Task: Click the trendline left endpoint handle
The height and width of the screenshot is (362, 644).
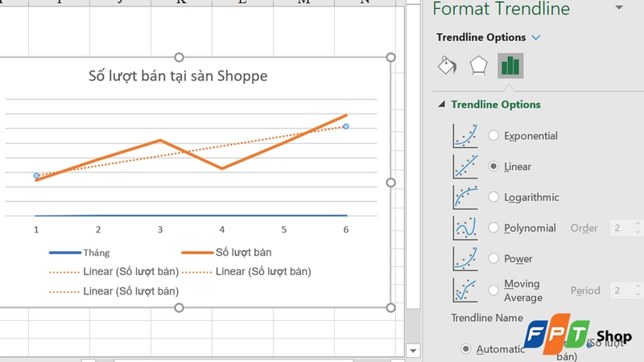Action: [36, 175]
